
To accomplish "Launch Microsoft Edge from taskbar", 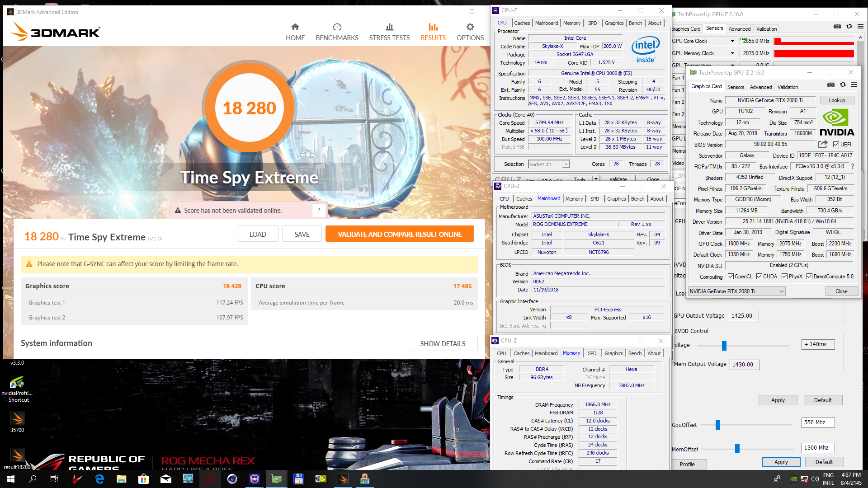I will (99, 479).
